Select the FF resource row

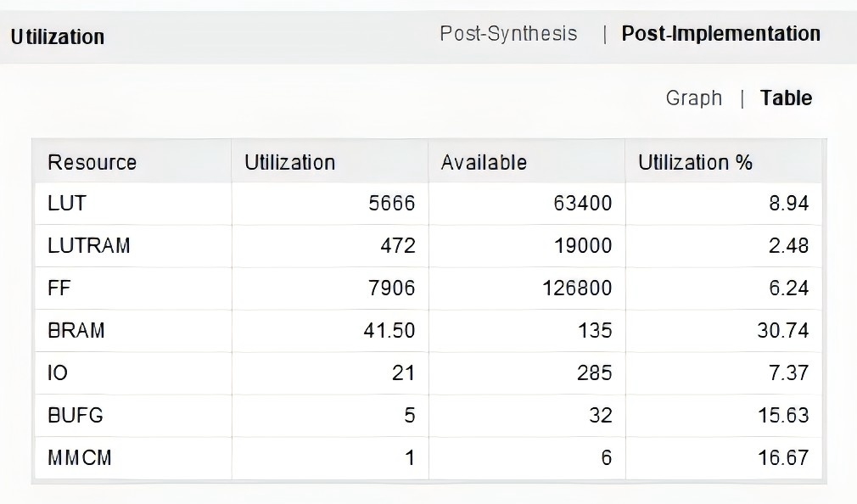(x=428, y=288)
